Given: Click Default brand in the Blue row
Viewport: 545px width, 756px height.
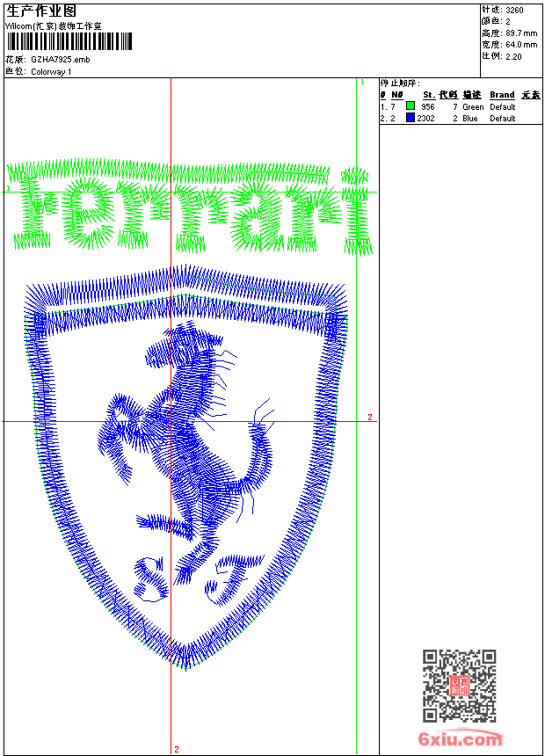Looking at the screenshot, I should click(x=503, y=118).
